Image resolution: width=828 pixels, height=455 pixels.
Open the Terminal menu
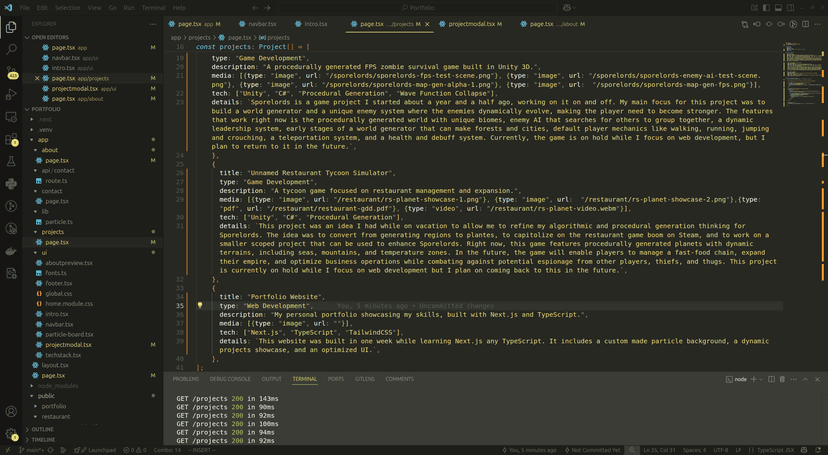coord(154,8)
